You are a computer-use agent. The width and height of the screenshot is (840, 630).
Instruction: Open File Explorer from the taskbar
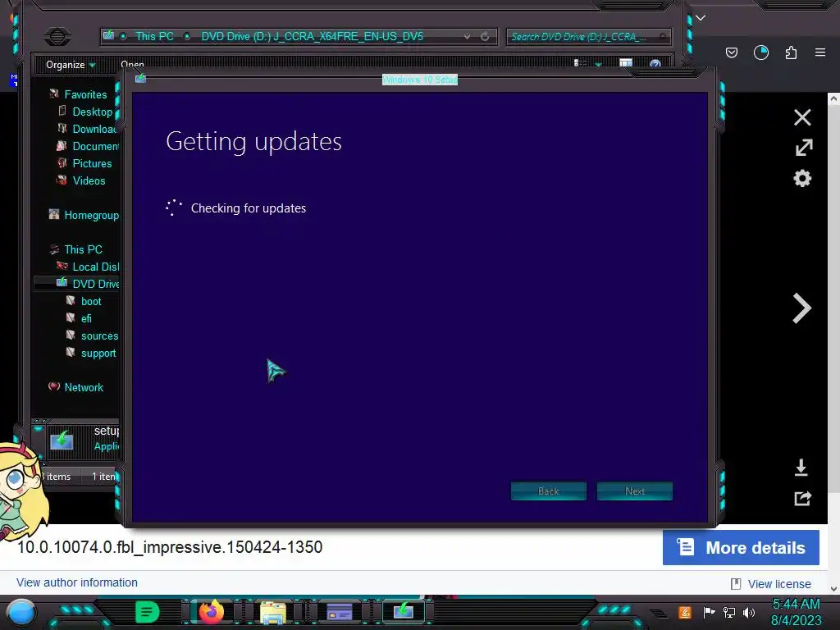coord(273,612)
